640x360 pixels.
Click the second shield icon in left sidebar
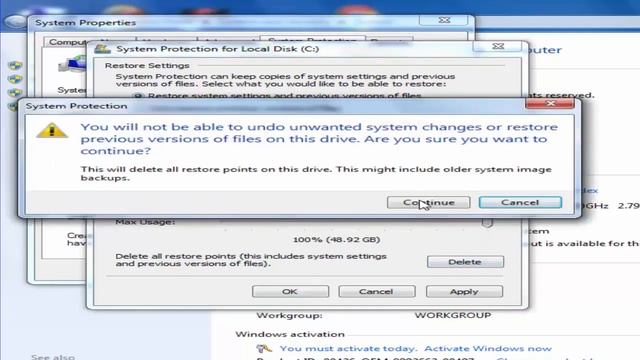[x=15, y=79]
